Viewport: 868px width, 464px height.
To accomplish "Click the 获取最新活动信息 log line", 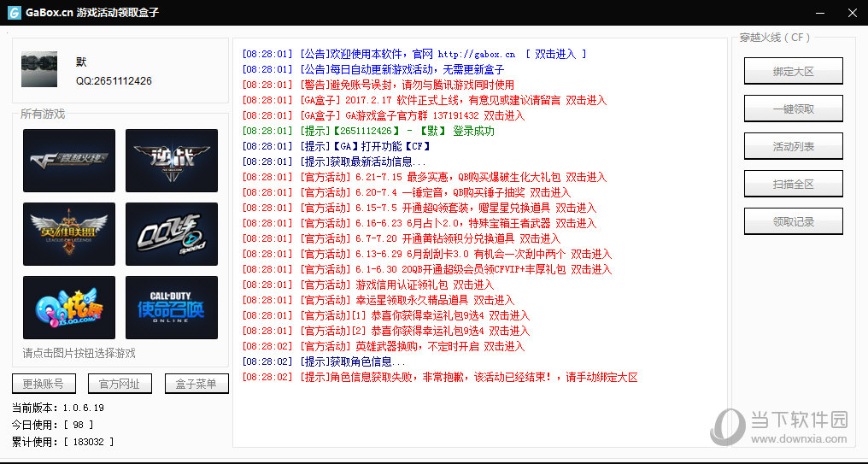I will 334,162.
